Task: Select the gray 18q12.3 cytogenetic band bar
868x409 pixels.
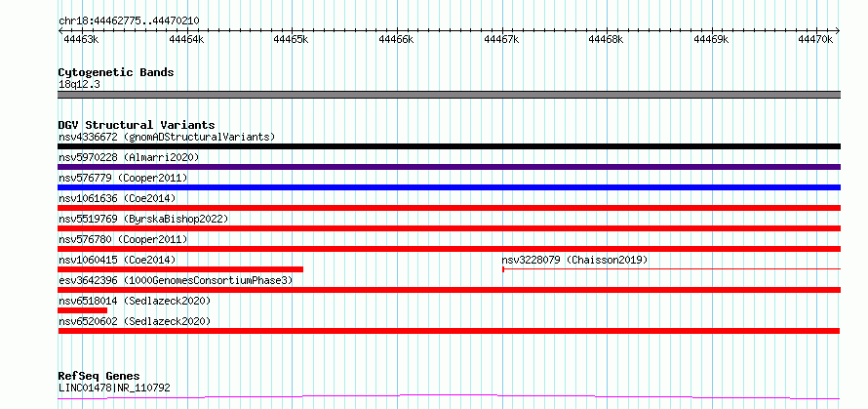Action: (x=449, y=95)
